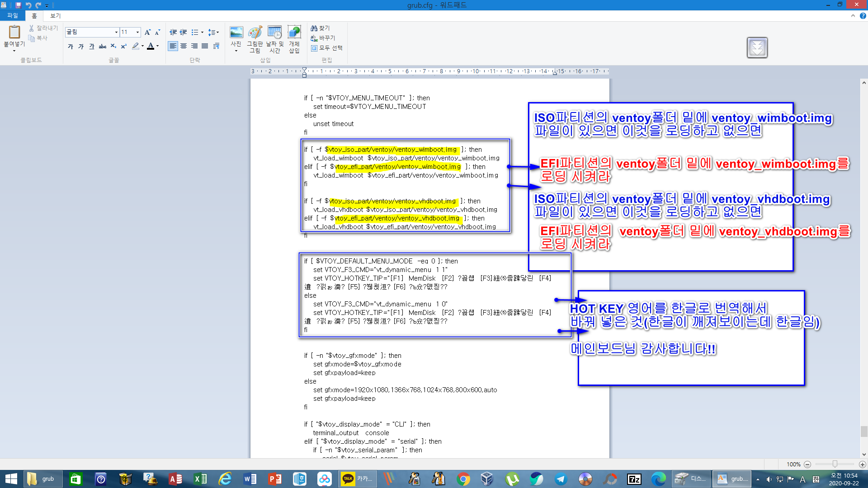This screenshot has width=868, height=488.
Task: Click Select all (모두 선택)
Action: click(x=327, y=48)
